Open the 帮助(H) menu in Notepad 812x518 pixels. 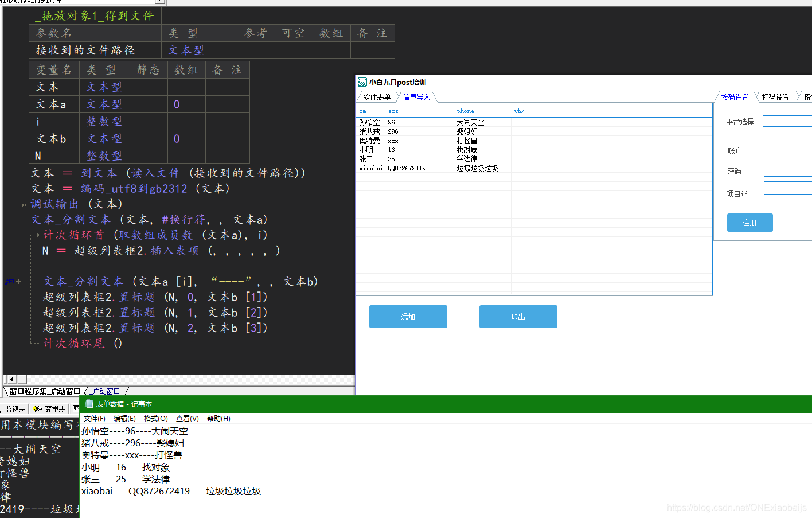(x=218, y=419)
